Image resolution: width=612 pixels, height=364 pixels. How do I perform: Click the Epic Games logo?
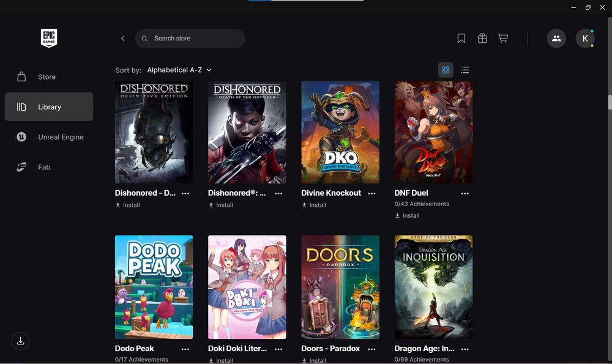[49, 38]
